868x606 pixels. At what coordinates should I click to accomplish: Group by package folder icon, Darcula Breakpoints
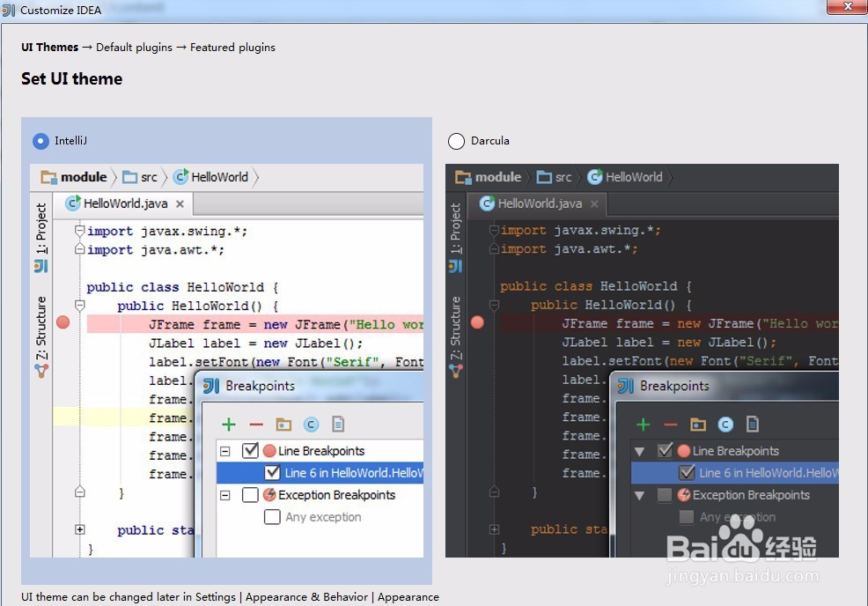coord(697,425)
